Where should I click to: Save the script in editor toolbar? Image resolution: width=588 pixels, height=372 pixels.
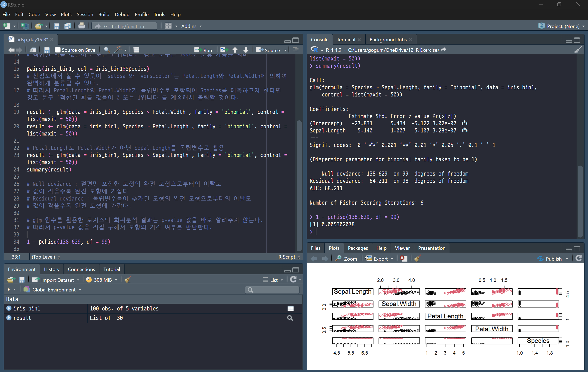point(47,50)
